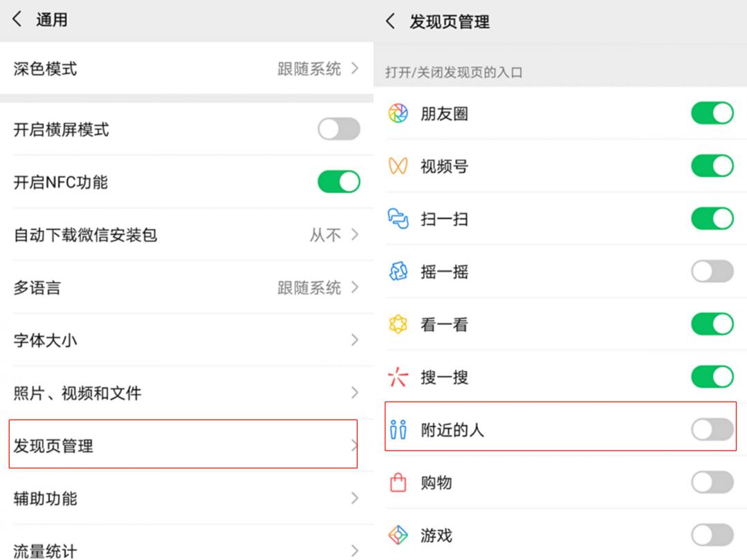This screenshot has height=560, width=747.
Task: Tap the 游戏 Games icon
Action: pyautogui.click(x=398, y=534)
